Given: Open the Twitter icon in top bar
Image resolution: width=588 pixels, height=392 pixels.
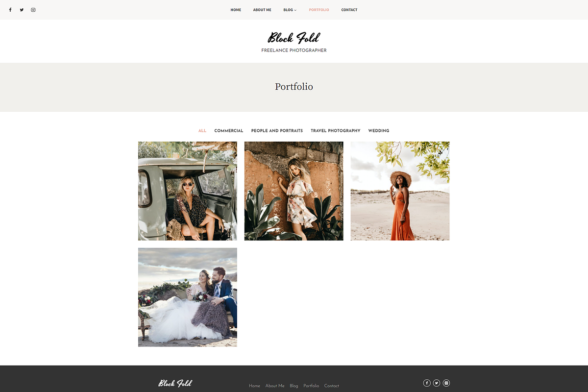Looking at the screenshot, I should click(x=22, y=10).
